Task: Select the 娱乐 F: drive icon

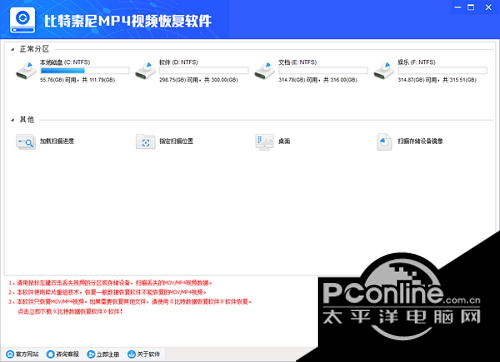Action: tap(384, 70)
